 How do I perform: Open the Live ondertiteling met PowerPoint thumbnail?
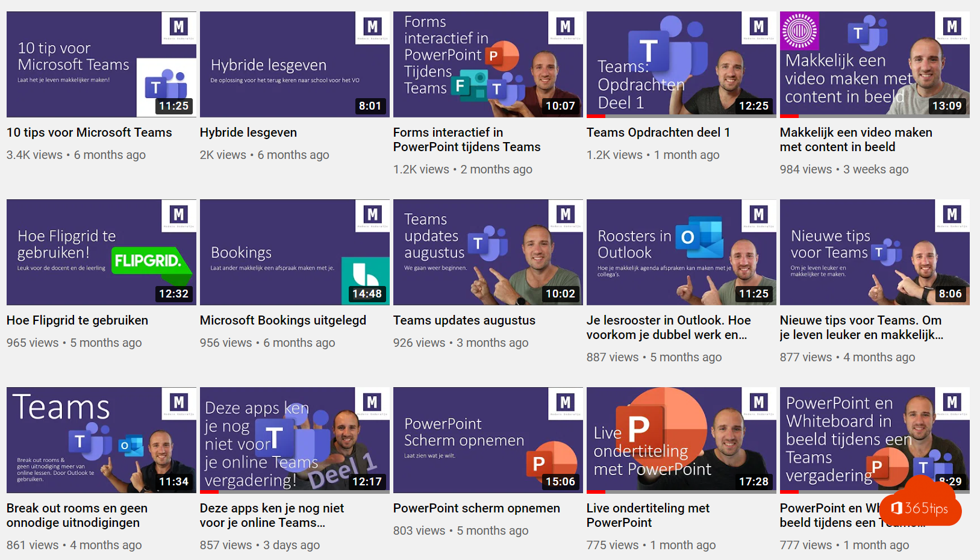coord(681,440)
